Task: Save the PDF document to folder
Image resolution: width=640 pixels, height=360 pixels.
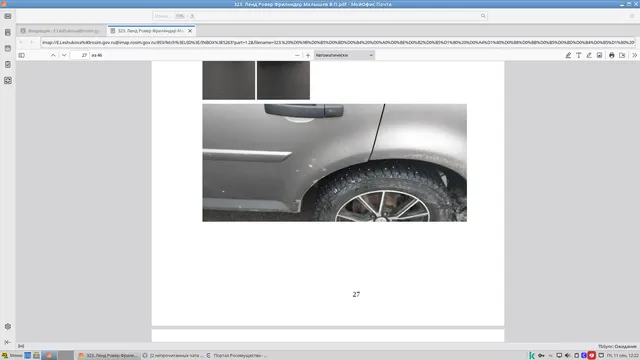Action: click(622, 55)
